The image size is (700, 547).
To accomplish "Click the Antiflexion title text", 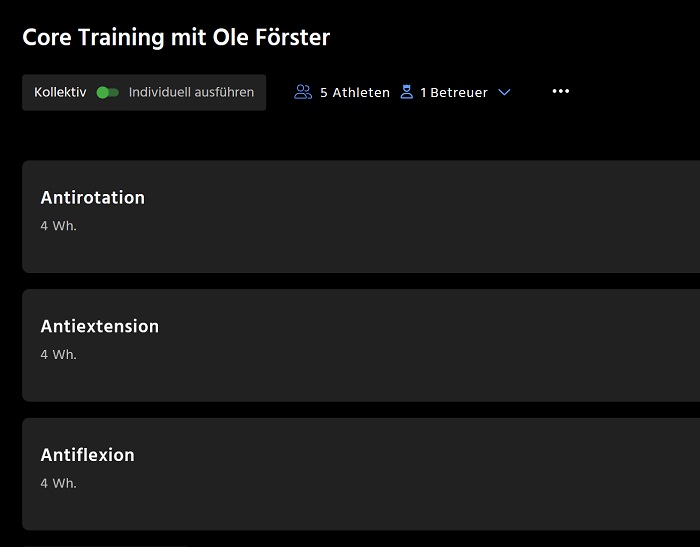I will 88,455.
